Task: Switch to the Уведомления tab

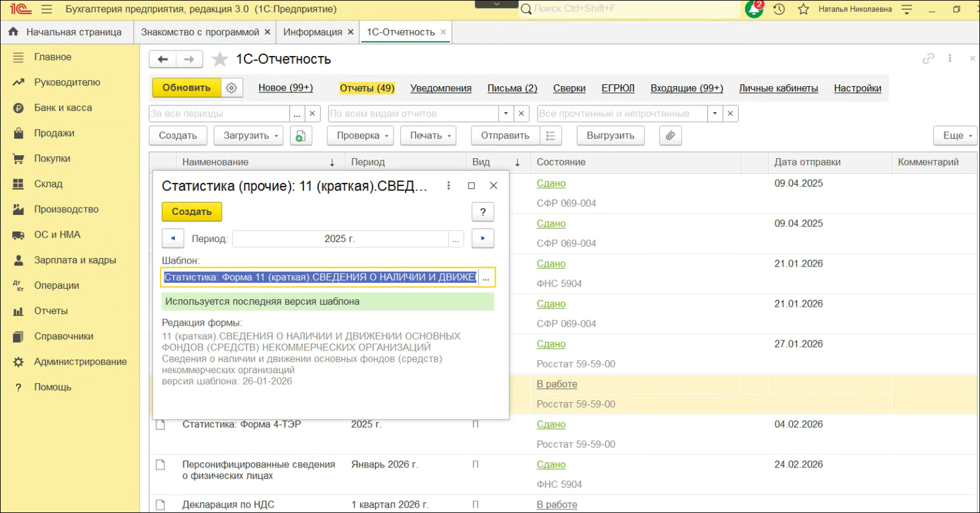Action: point(441,88)
